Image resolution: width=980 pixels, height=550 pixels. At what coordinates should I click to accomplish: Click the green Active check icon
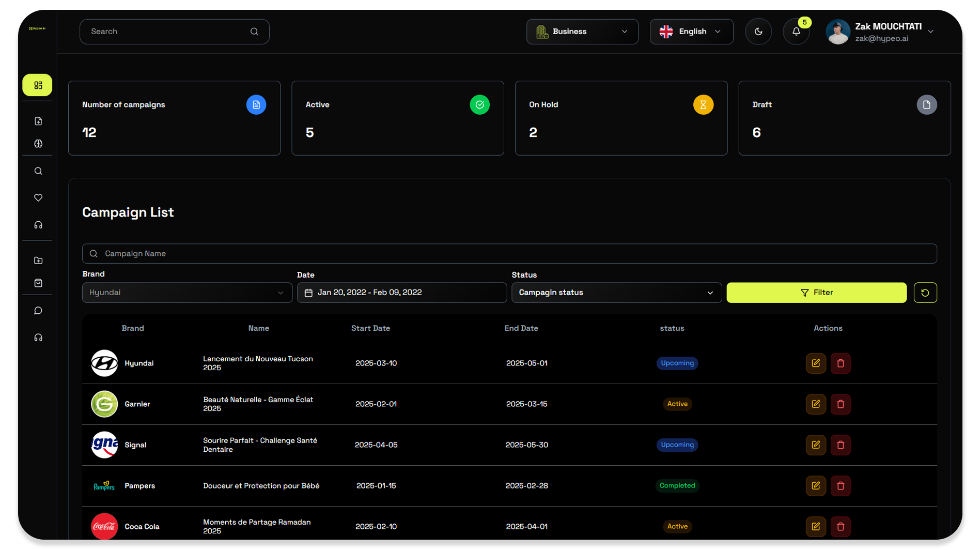(x=479, y=105)
